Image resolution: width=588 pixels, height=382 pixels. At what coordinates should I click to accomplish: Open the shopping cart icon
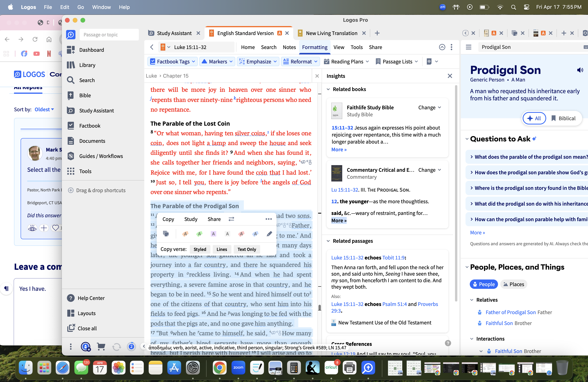(101, 347)
